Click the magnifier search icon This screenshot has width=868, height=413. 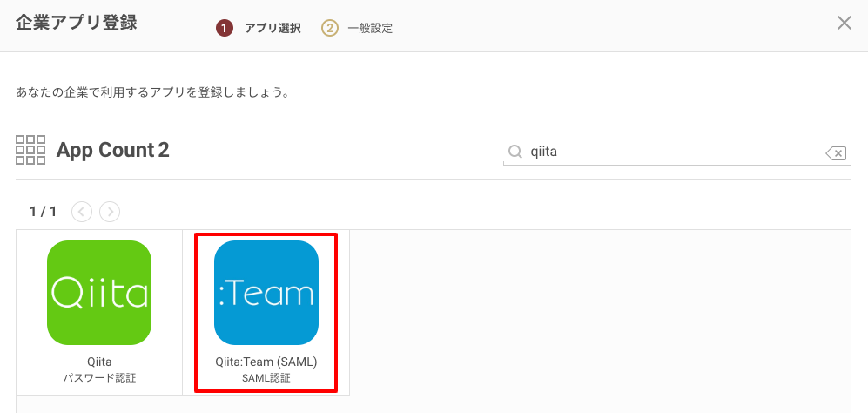click(x=515, y=152)
